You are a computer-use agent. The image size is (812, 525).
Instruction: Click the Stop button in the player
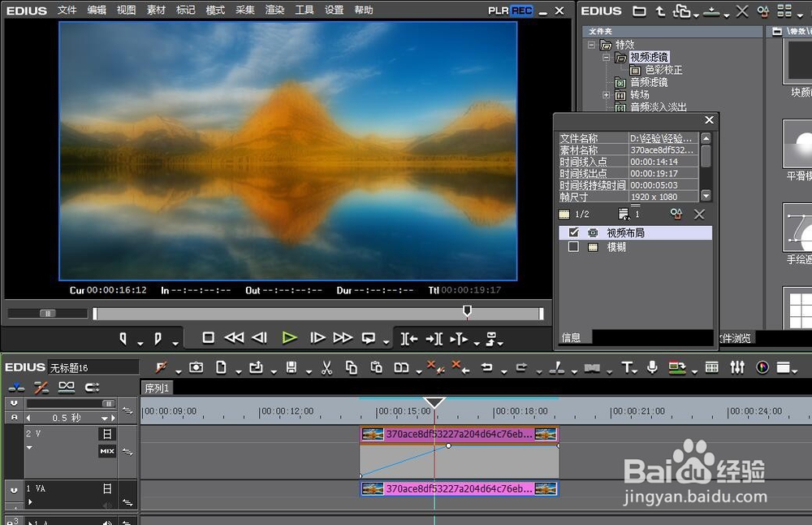coord(208,338)
